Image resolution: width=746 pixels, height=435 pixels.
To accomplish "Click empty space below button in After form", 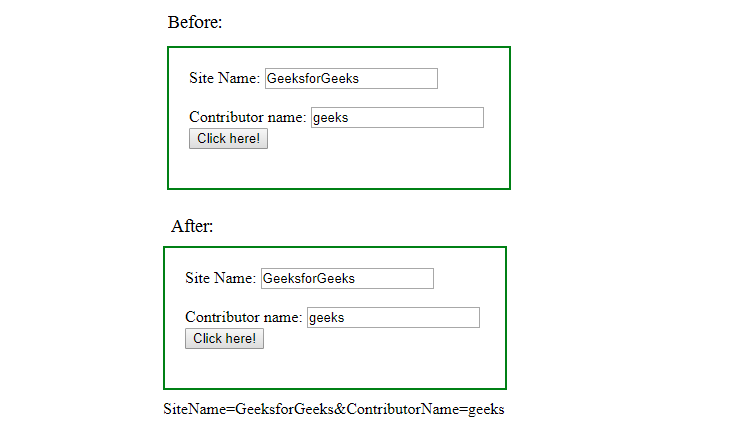I will 335,369.
